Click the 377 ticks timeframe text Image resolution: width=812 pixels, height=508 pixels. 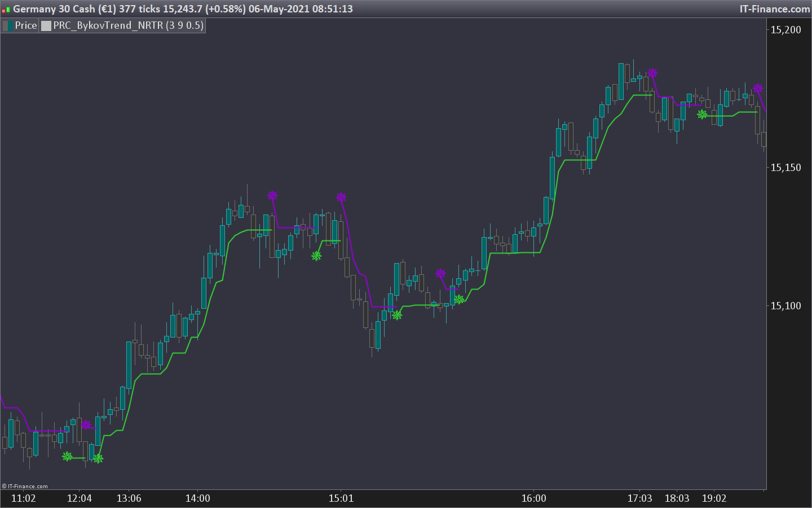(139, 9)
